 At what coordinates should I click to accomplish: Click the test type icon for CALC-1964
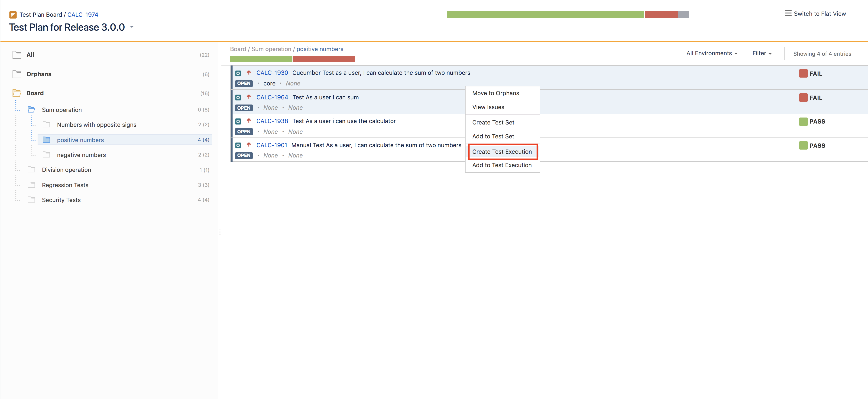click(238, 98)
